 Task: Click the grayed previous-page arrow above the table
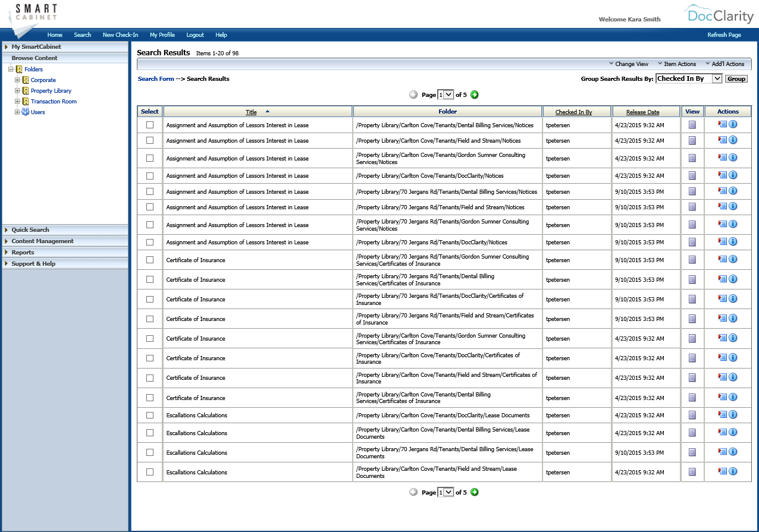pos(413,95)
